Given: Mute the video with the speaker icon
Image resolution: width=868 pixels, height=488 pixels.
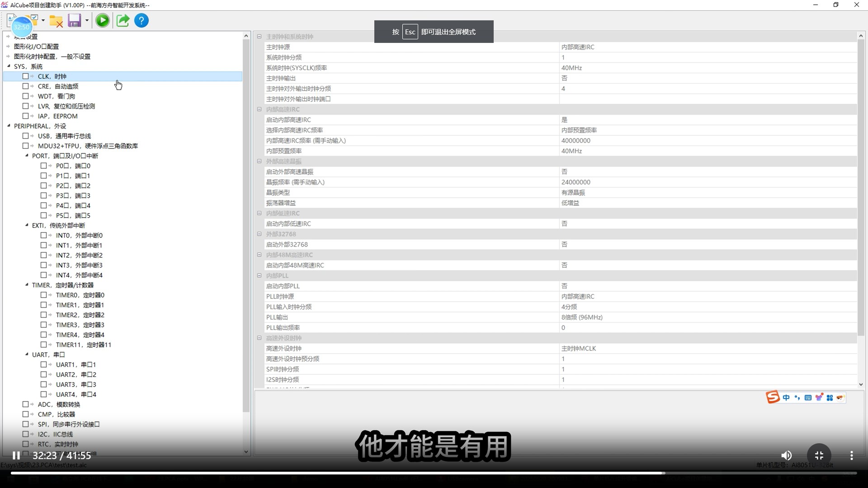Looking at the screenshot, I should click(x=786, y=455).
